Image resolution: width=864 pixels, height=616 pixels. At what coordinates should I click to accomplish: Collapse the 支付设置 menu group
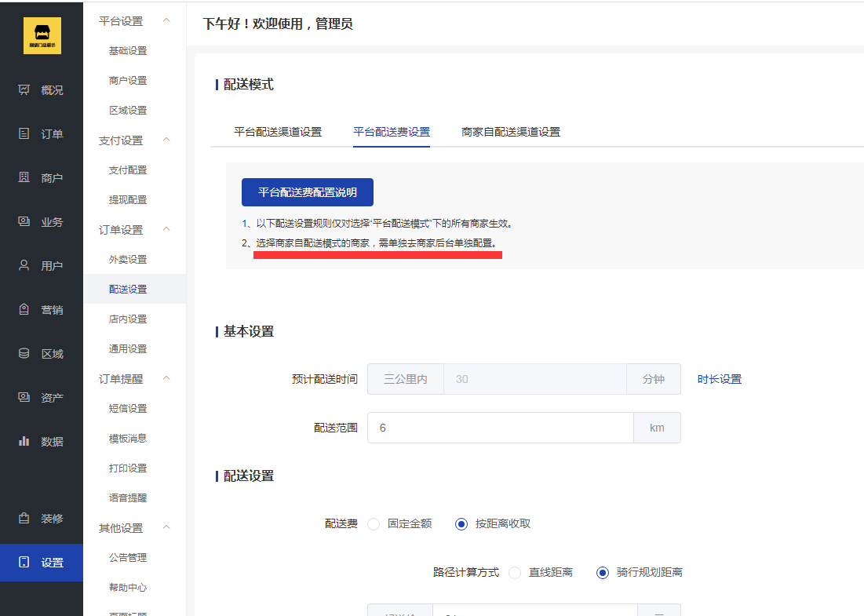[166, 140]
